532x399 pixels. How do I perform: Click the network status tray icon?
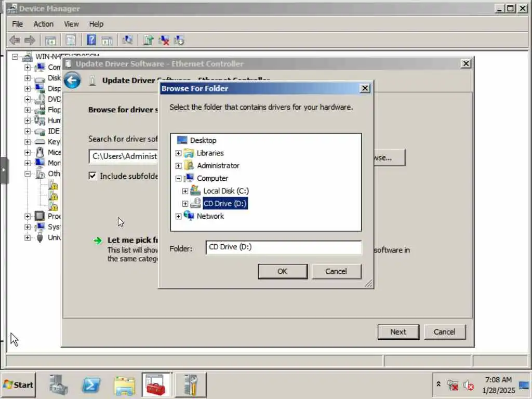(x=453, y=385)
